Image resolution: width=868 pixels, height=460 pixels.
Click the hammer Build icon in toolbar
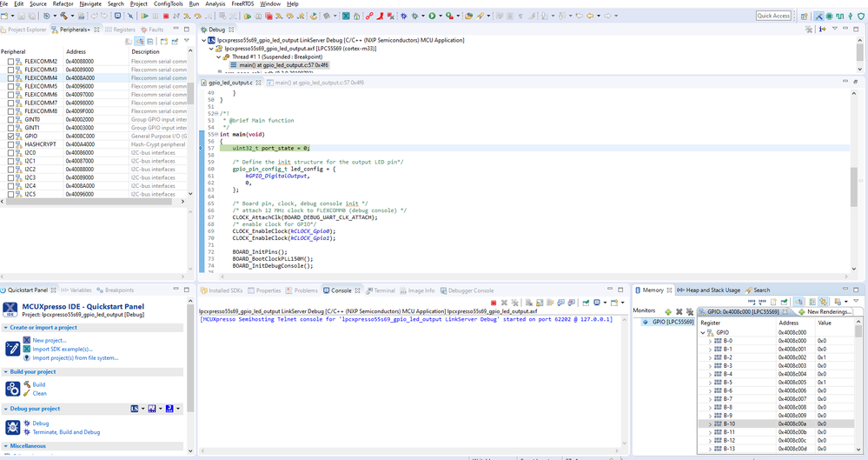click(x=63, y=16)
